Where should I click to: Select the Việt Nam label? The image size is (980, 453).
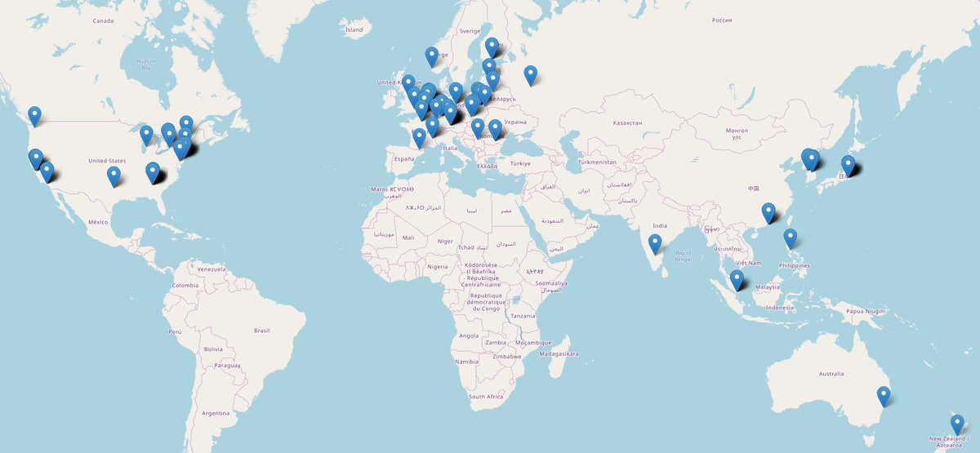pyautogui.click(x=748, y=263)
